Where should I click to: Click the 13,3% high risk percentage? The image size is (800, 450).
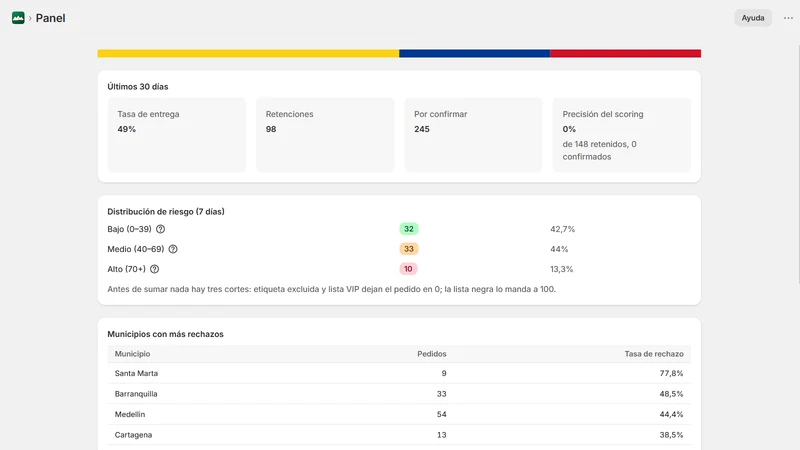562,269
